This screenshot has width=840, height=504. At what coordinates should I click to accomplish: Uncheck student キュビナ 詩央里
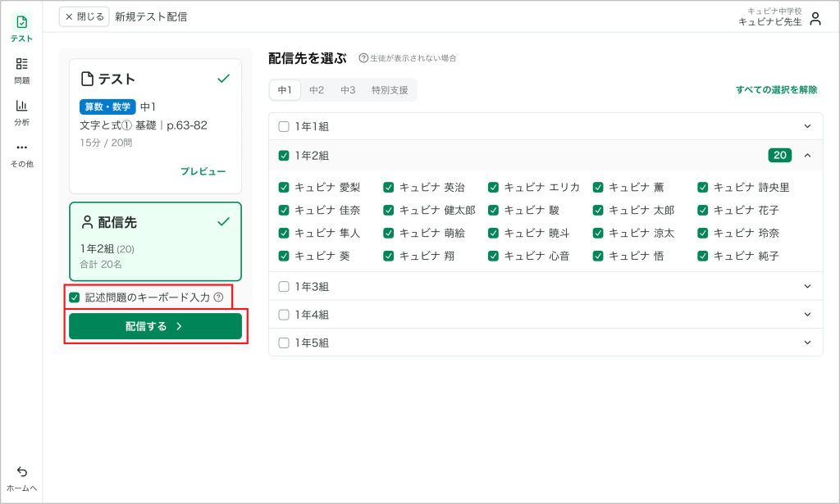703,188
